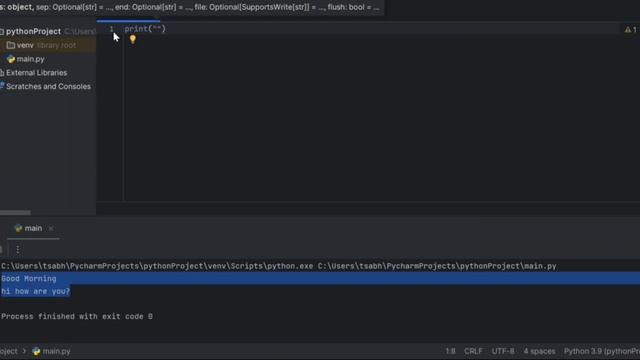Click the 'hi how are you?' output line
640x360 pixels.
(36, 291)
